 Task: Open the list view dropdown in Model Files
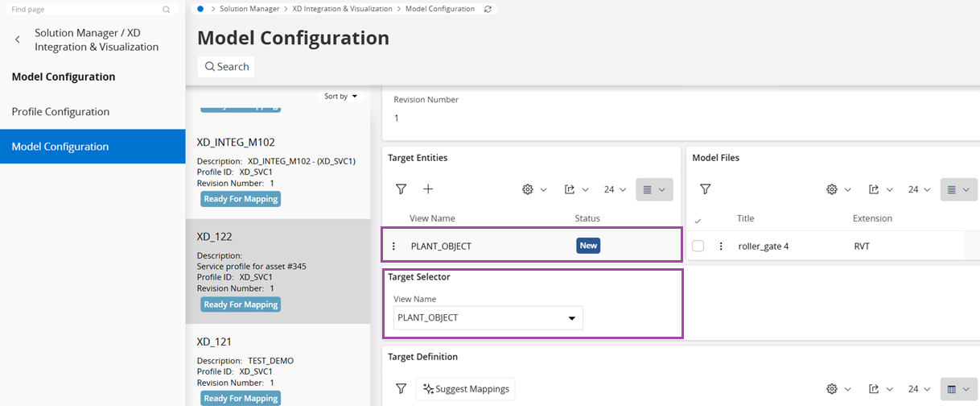(x=957, y=189)
